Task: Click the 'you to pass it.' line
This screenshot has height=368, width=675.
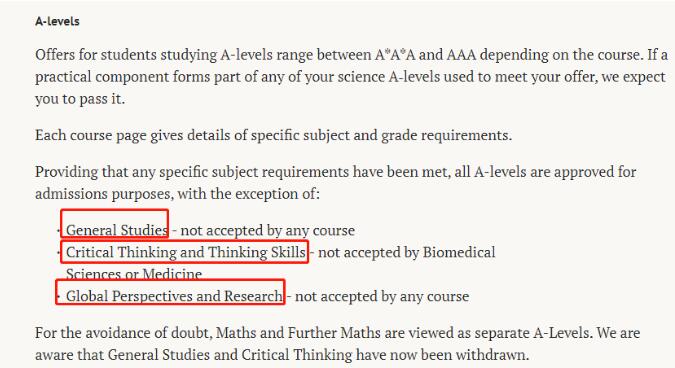Action: tap(80, 99)
